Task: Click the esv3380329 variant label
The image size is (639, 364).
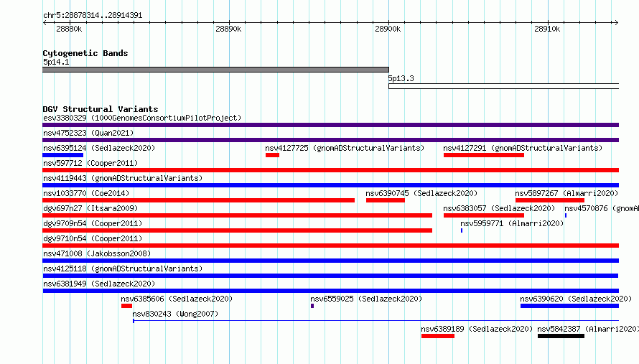Action: [x=142, y=118]
